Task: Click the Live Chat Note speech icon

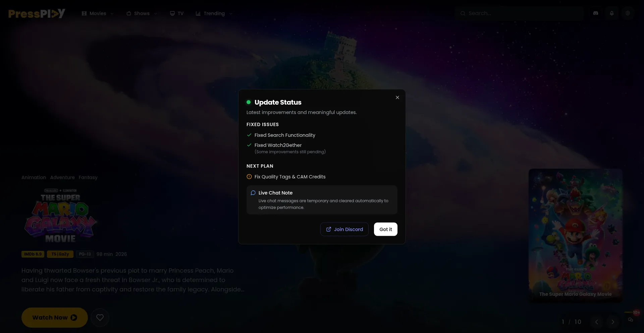Action: tap(253, 193)
